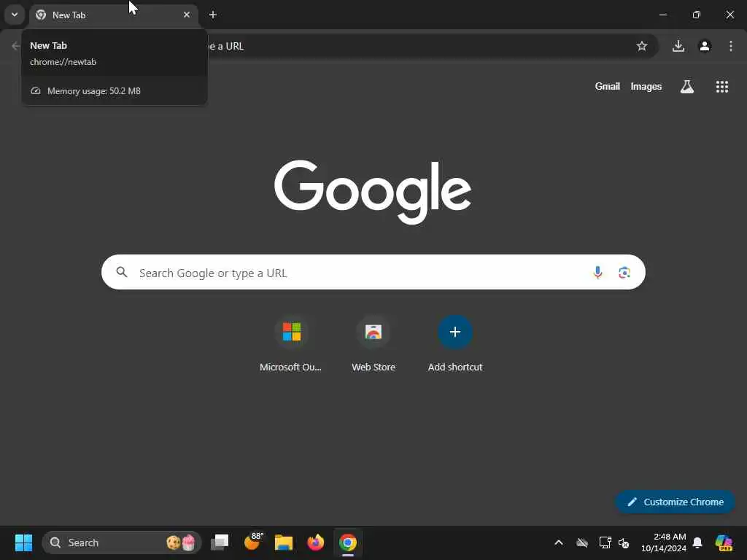Open a new tab with plus button

(213, 15)
